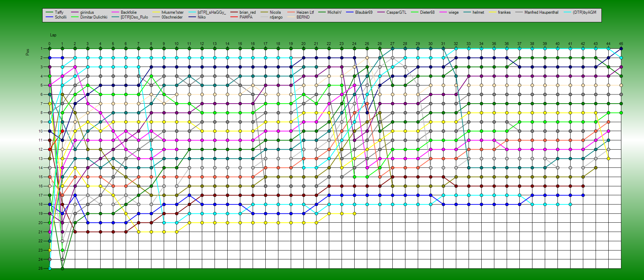Click position label 10 on left axis
This screenshot has width=644, height=280.
[x=41, y=131]
